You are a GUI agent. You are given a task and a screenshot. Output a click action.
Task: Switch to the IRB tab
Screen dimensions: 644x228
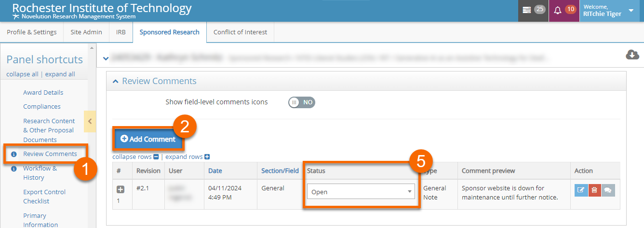(121, 32)
